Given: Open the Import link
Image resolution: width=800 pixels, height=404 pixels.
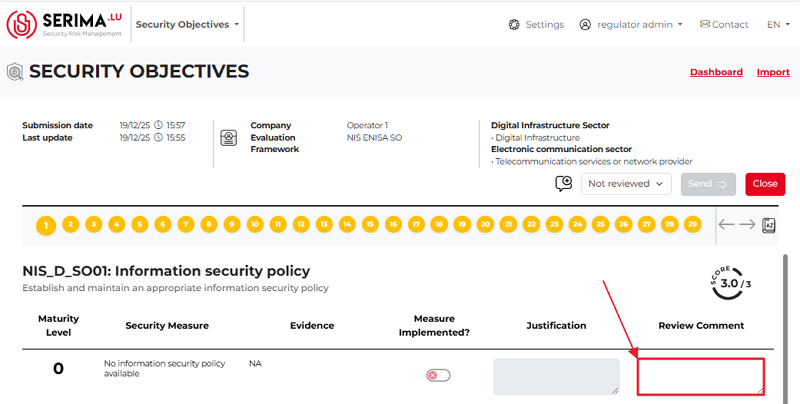Looking at the screenshot, I should (773, 72).
